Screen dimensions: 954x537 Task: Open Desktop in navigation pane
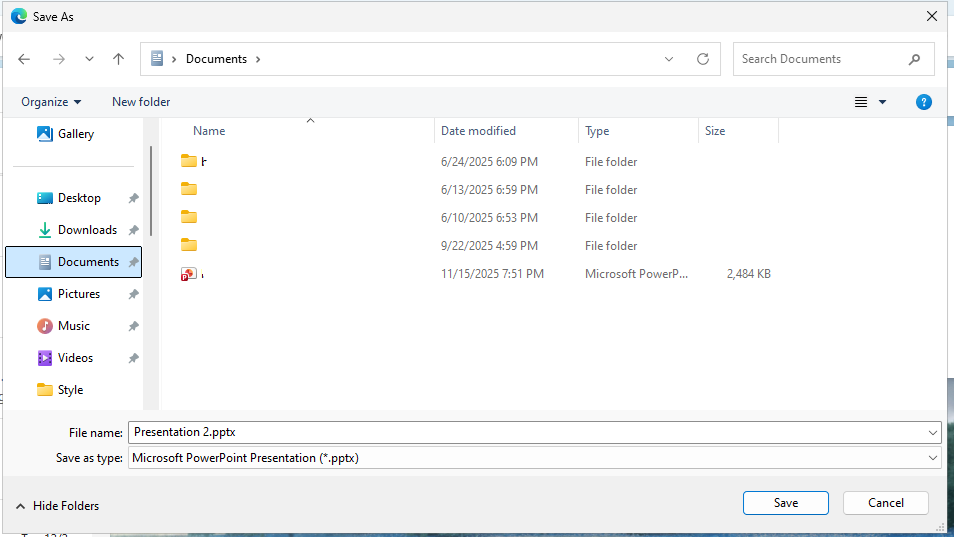(x=69, y=198)
